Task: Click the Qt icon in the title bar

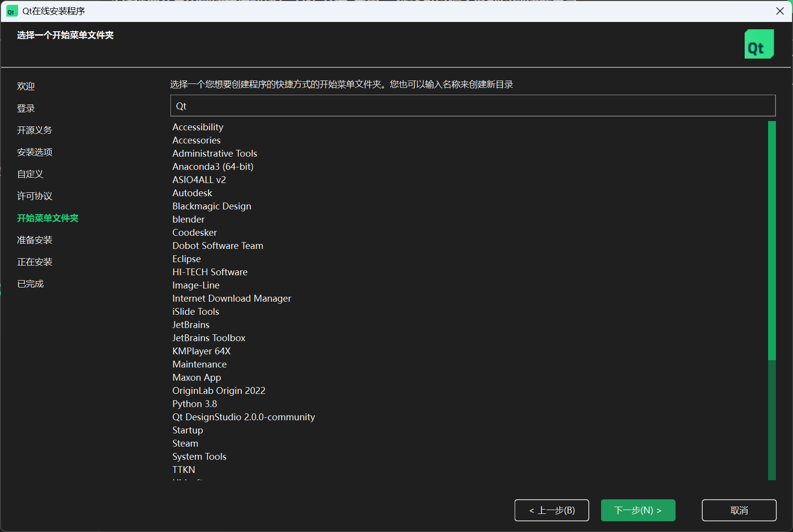Action: 12,11
